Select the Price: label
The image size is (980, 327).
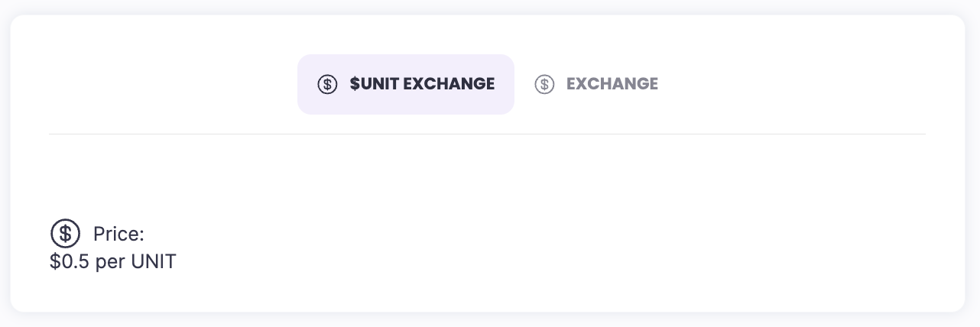(x=118, y=234)
